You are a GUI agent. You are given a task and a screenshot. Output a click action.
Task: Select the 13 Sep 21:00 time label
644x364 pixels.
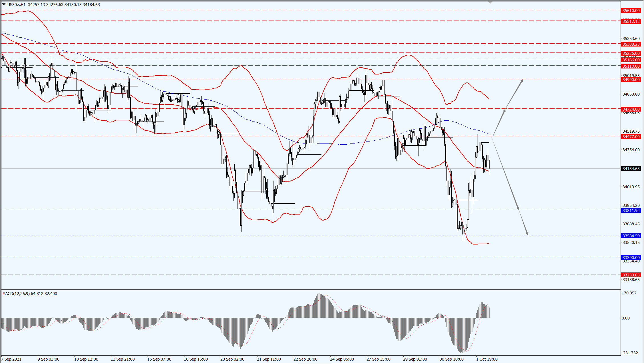click(123, 359)
